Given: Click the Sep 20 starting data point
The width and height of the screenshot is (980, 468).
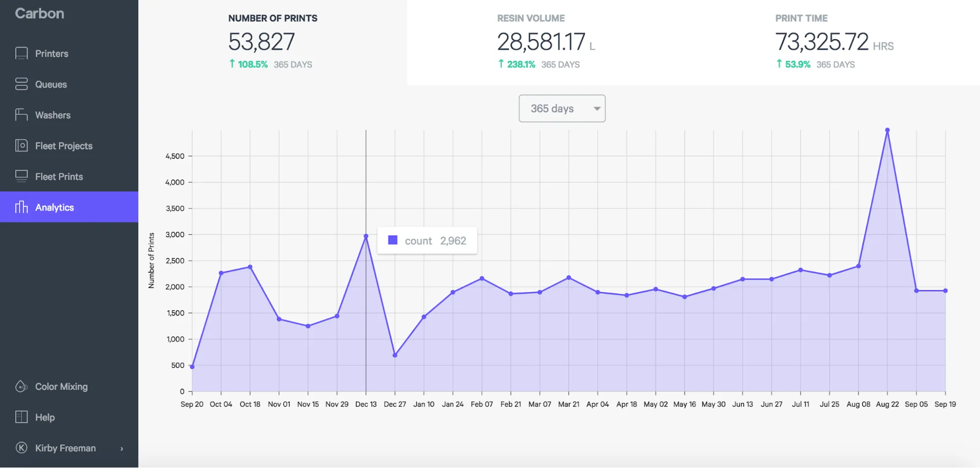Looking at the screenshot, I should pos(192,366).
